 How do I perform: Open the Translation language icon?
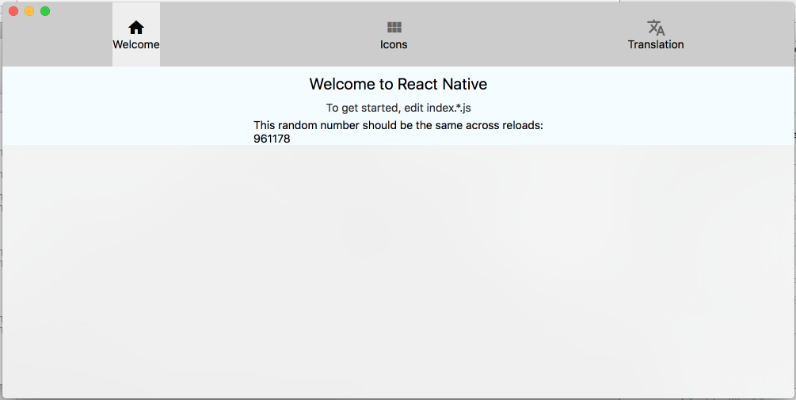(x=656, y=27)
